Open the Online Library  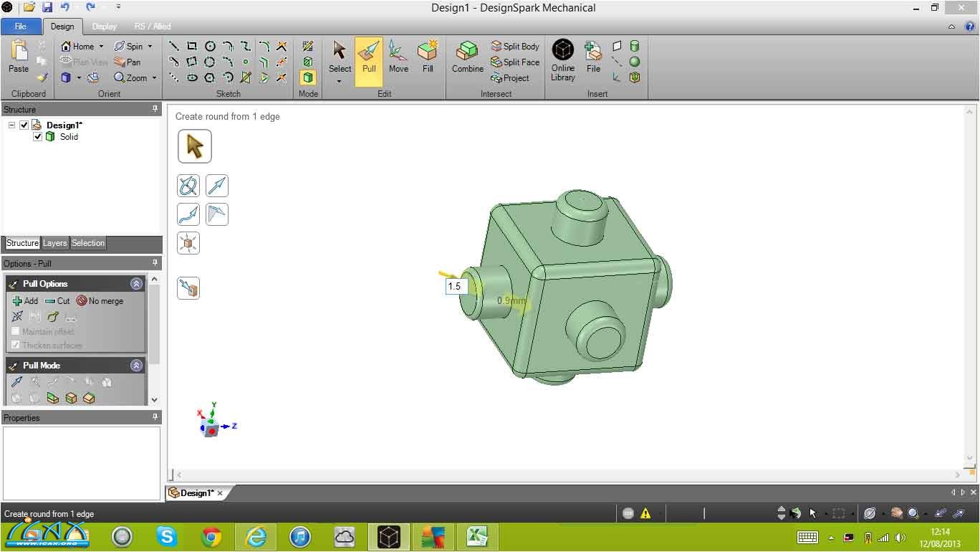click(x=563, y=59)
